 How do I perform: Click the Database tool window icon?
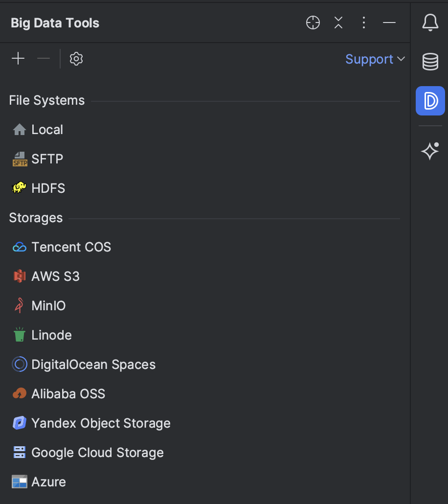pyautogui.click(x=430, y=62)
